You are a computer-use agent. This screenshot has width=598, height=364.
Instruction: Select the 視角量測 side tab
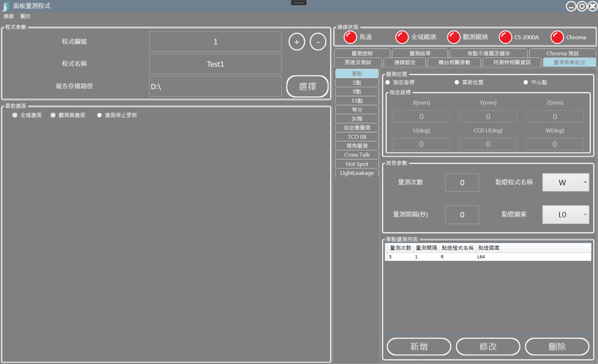357,146
